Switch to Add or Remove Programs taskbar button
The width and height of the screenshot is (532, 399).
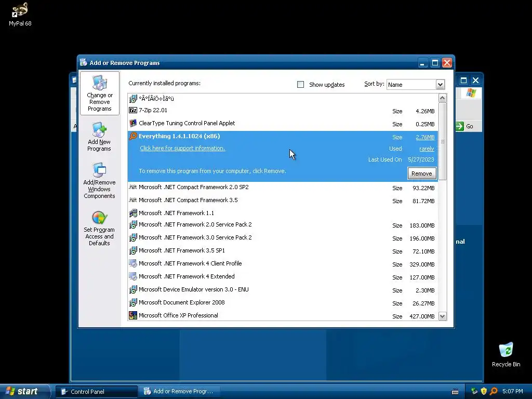click(180, 391)
